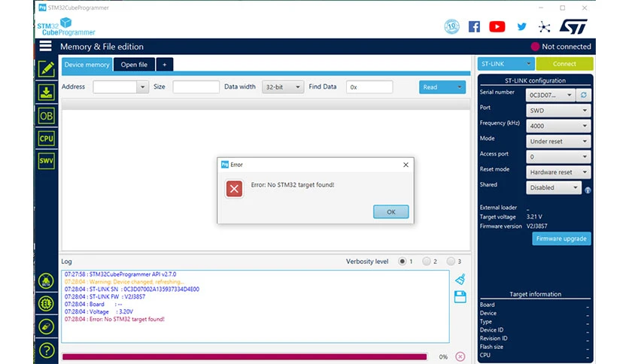
Task: Refresh the ST-LINK serial number list
Action: pyautogui.click(x=583, y=95)
